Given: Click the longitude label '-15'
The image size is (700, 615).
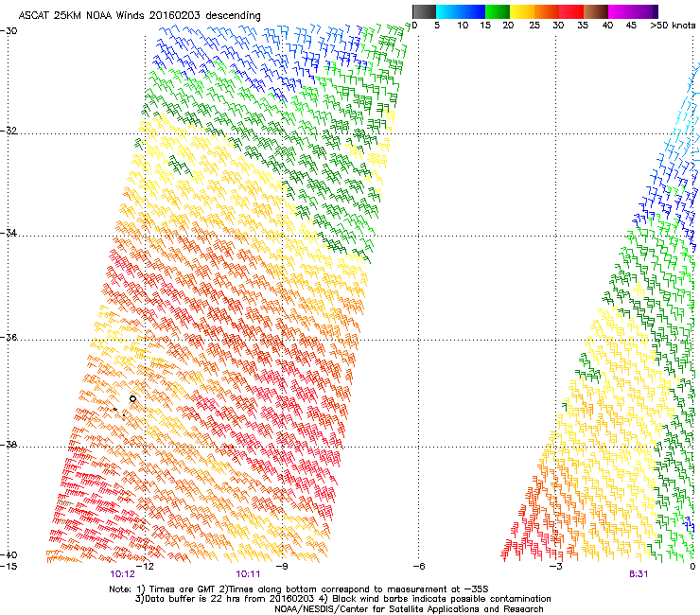Looking at the screenshot, I should (x=9, y=566).
